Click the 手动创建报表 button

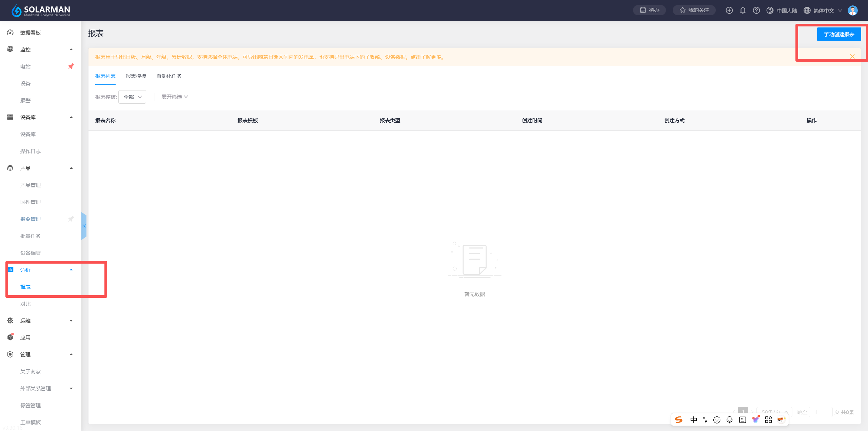tap(839, 34)
